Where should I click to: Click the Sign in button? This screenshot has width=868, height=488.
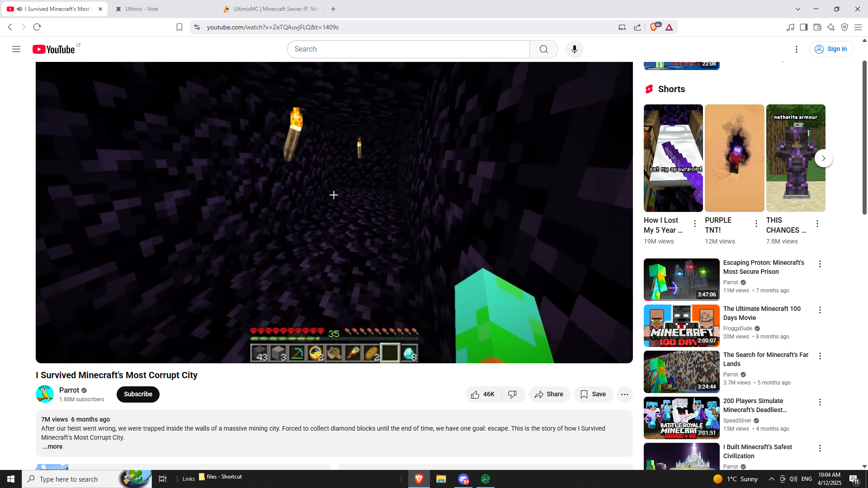tap(831, 49)
